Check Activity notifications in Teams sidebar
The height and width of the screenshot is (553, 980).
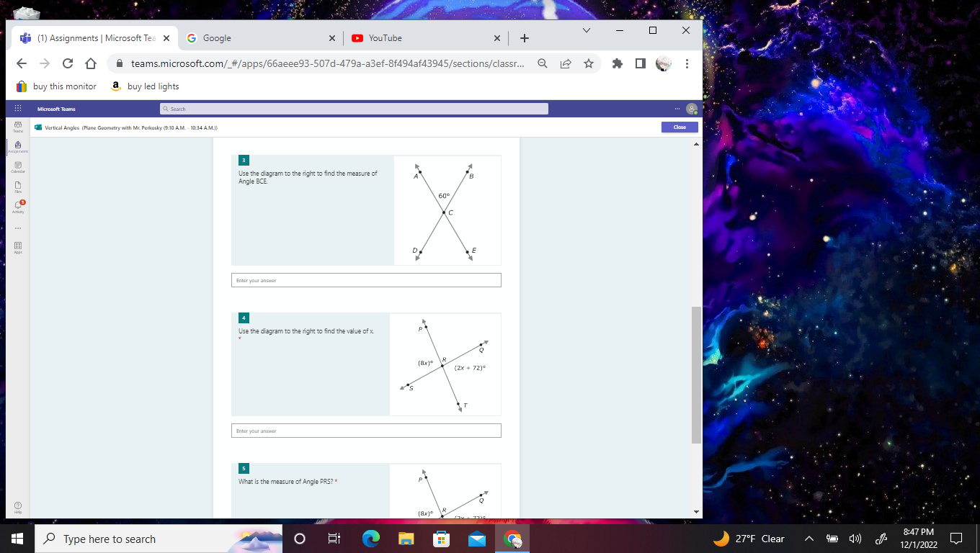(x=17, y=207)
